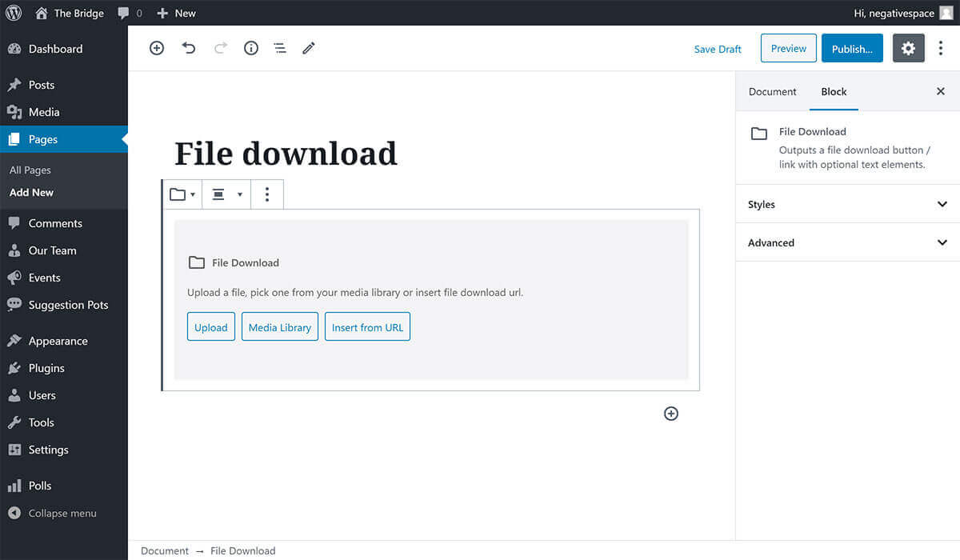
Task: Undo the last change
Action: [x=189, y=49]
